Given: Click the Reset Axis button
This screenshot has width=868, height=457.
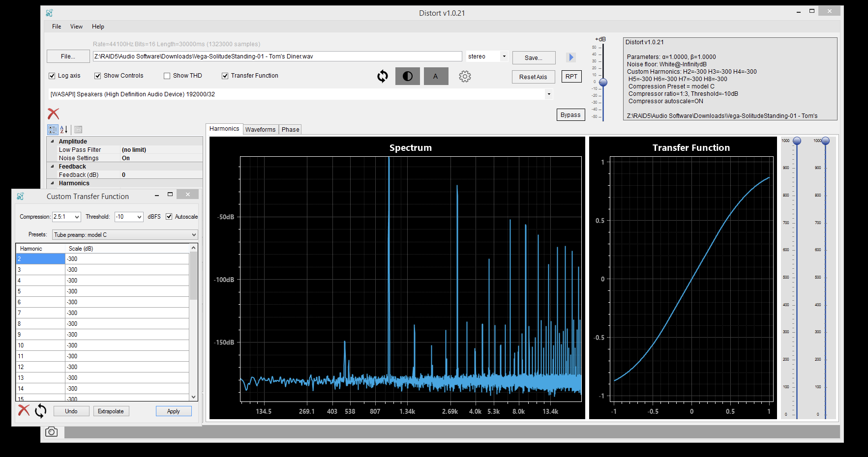Looking at the screenshot, I should 534,77.
